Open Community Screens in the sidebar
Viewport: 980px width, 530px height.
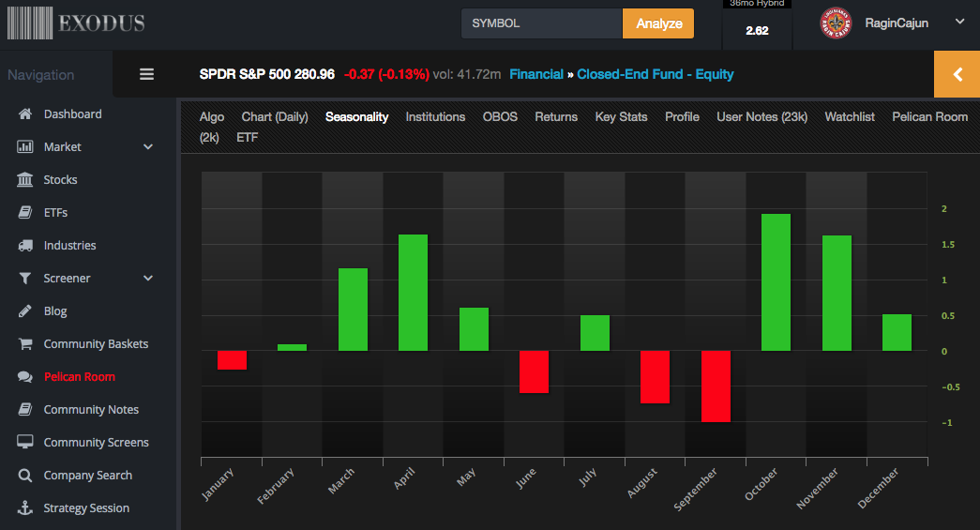(x=97, y=442)
